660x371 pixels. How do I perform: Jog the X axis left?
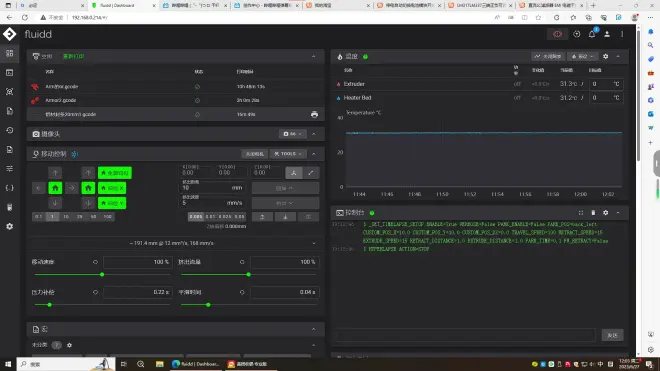(x=38, y=188)
